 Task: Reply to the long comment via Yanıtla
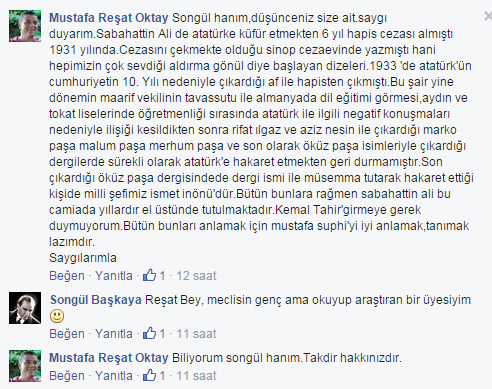tap(114, 276)
